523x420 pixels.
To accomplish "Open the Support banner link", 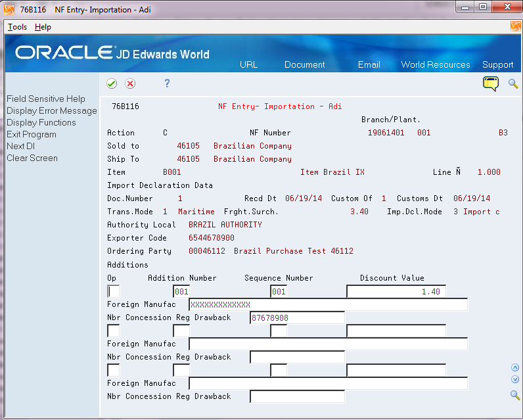I will pos(497,64).
